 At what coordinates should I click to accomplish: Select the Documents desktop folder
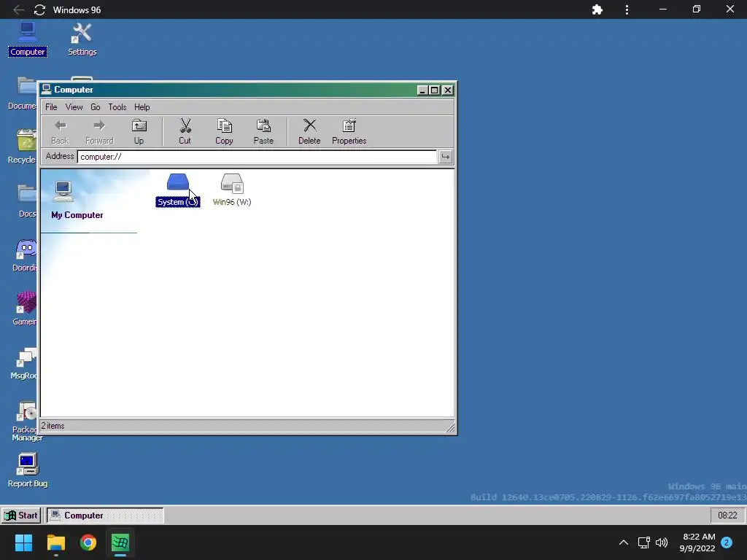click(22, 93)
